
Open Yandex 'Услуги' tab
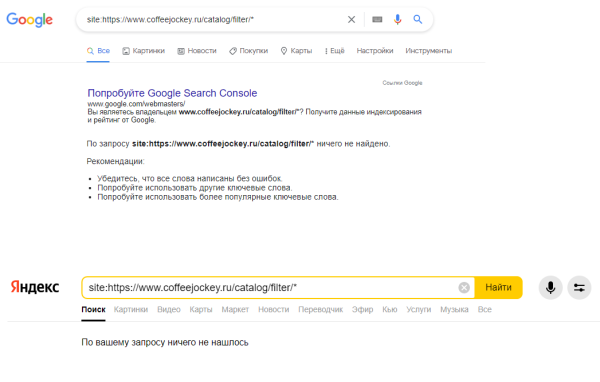click(419, 310)
